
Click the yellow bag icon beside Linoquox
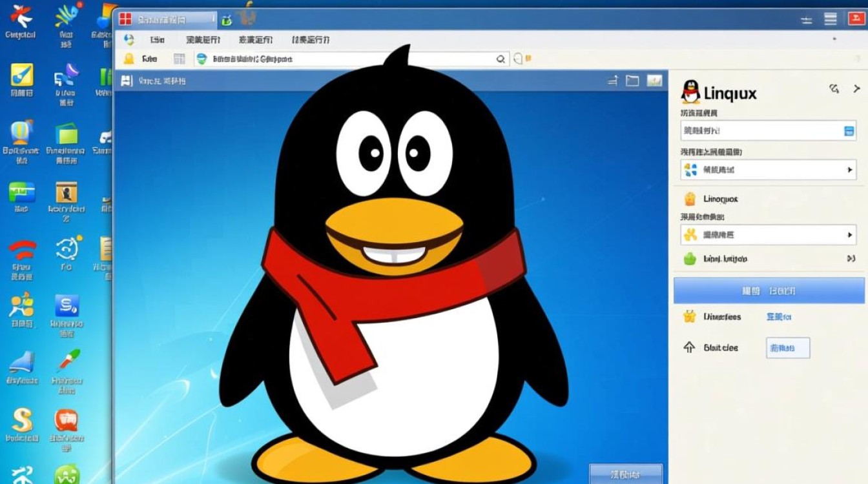tap(690, 199)
